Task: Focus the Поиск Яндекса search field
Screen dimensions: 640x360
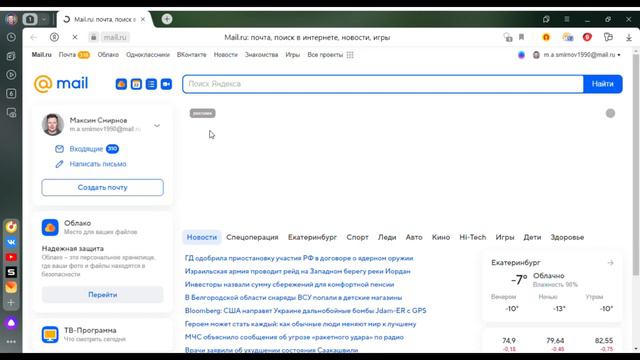Action: click(383, 84)
